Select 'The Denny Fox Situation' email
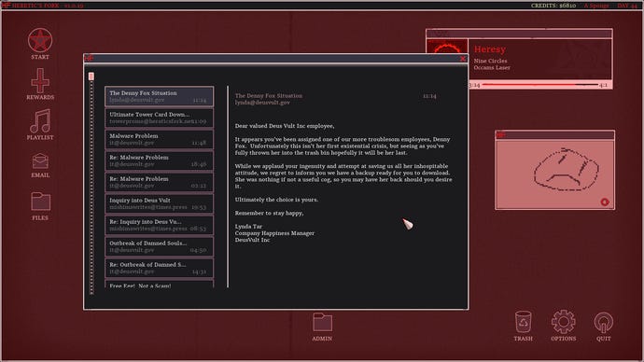The image size is (644, 362). click(160, 96)
